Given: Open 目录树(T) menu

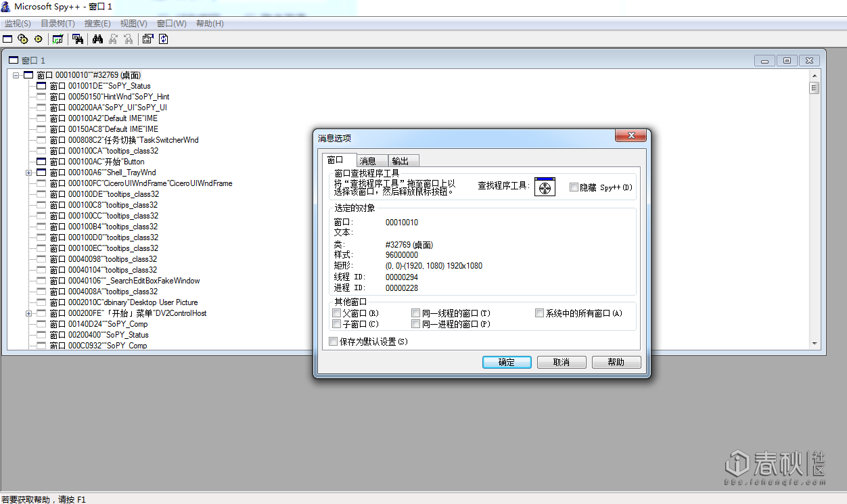Looking at the screenshot, I should tap(58, 24).
